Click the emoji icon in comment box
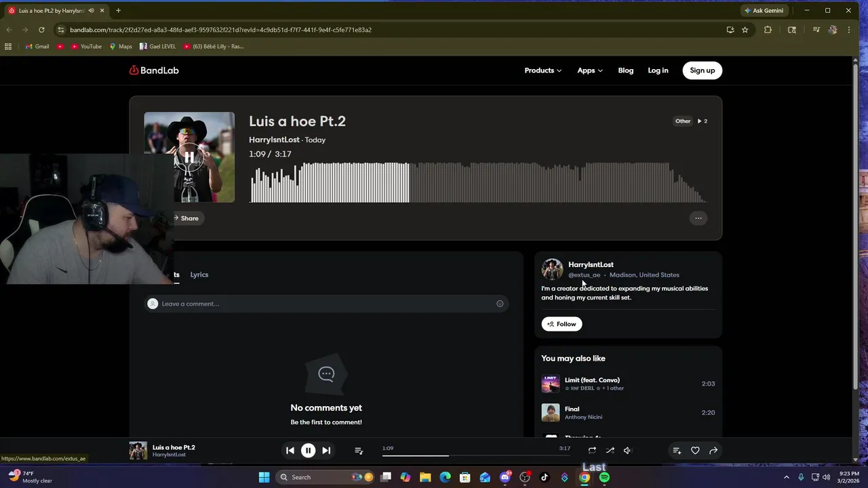868x488 pixels. (x=500, y=304)
